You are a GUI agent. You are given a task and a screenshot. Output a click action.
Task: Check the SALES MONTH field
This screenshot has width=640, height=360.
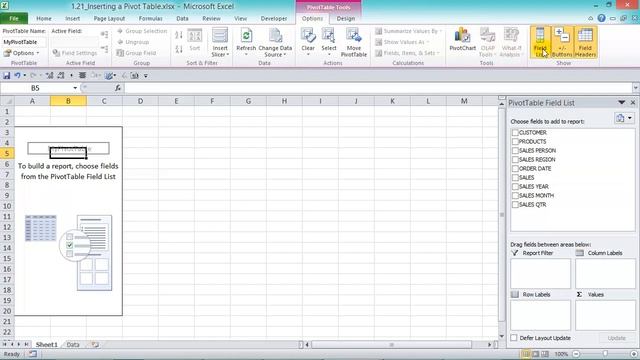click(515, 196)
